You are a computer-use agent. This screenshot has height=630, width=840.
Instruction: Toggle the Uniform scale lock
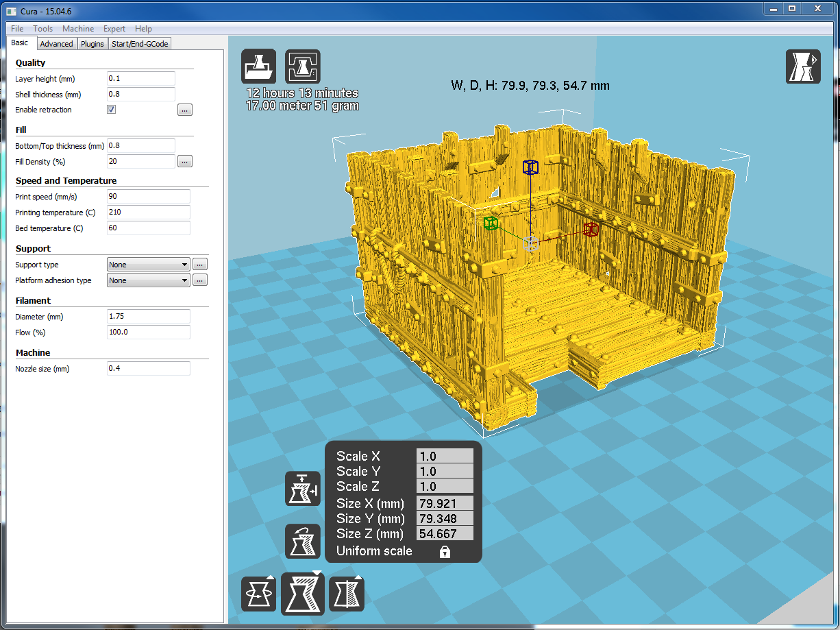pos(445,552)
